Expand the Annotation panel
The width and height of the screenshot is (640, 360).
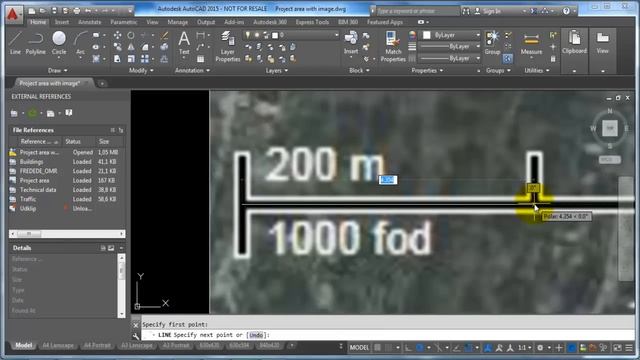(192, 71)
